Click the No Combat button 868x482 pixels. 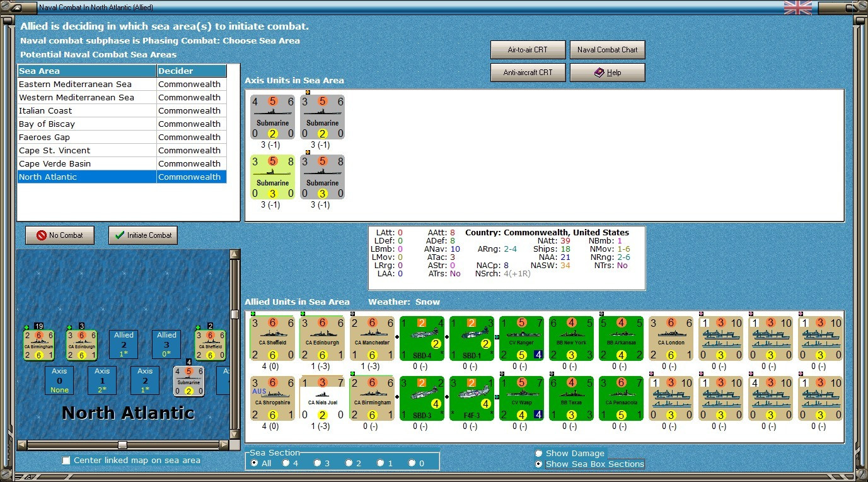tap(60, 235)
